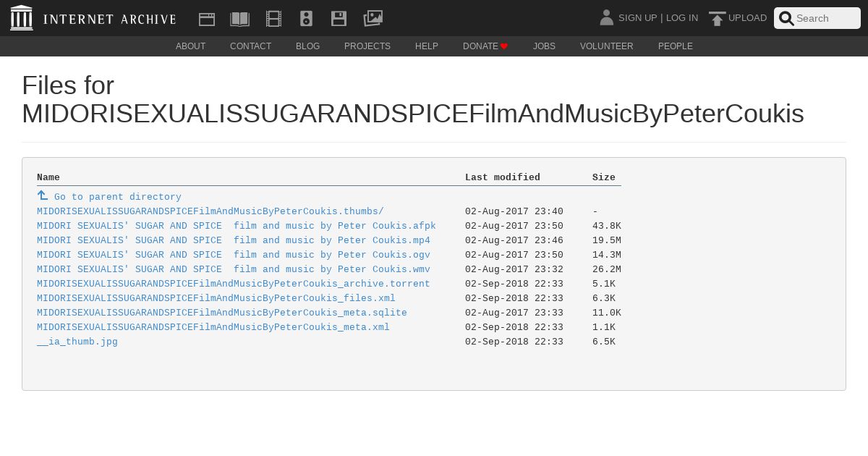This screenshot has width=868, height=456.
Task: Click LOG IN link
Action: click(x=682, y=18)
